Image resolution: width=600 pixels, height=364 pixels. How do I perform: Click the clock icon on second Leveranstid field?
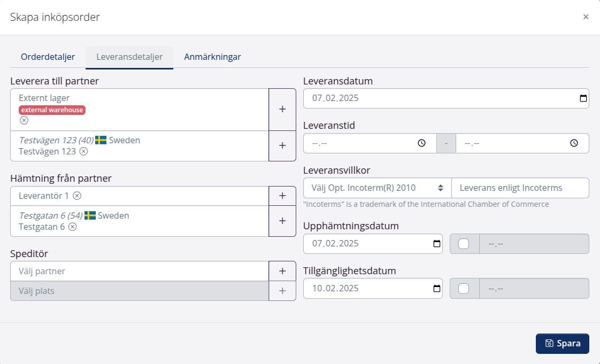coord(575,143)
